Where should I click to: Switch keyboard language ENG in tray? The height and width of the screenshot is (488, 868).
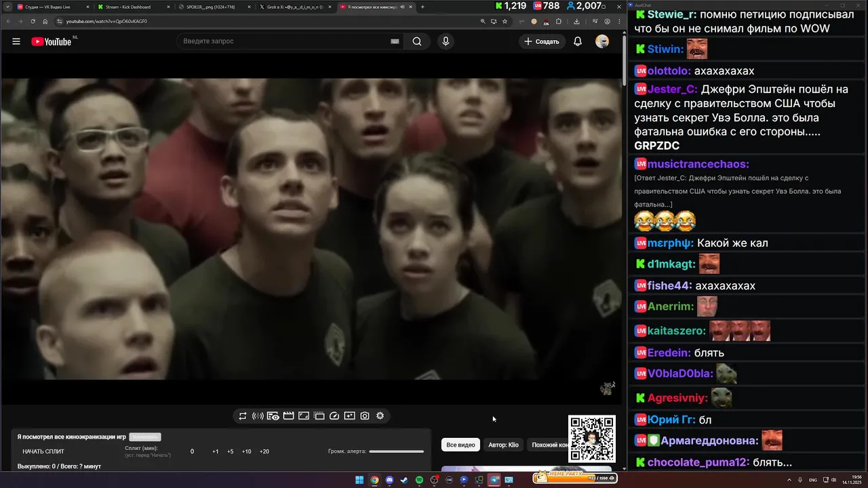coord(813,480)
